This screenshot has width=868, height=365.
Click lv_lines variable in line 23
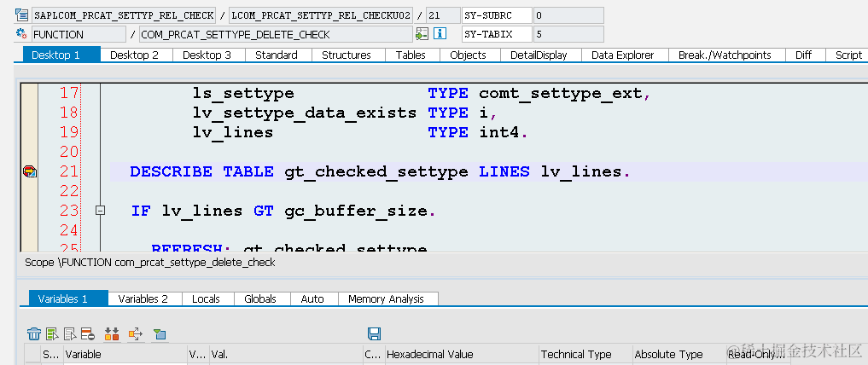pyautogui.click(x=202, y=211)
